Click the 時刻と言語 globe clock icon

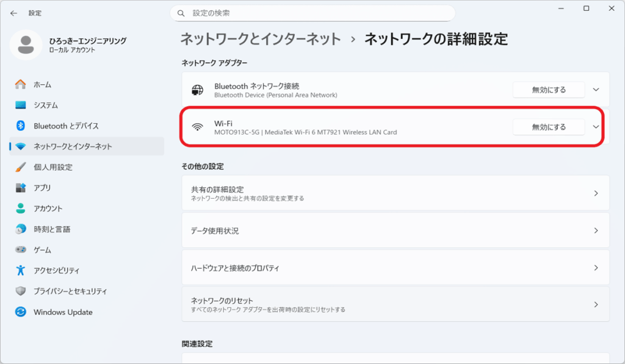[20, 229]
